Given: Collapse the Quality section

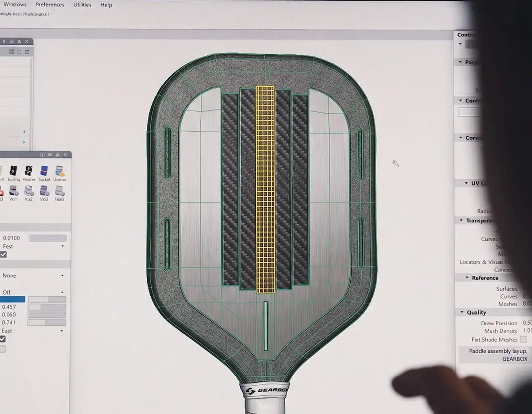Looking at the screenshot, I should point(461,312).
